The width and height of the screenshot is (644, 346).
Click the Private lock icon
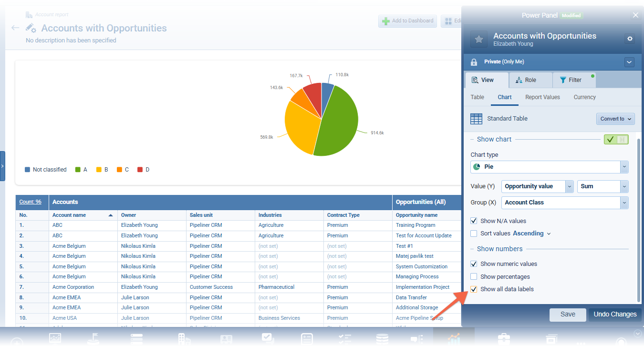point(474,62)
